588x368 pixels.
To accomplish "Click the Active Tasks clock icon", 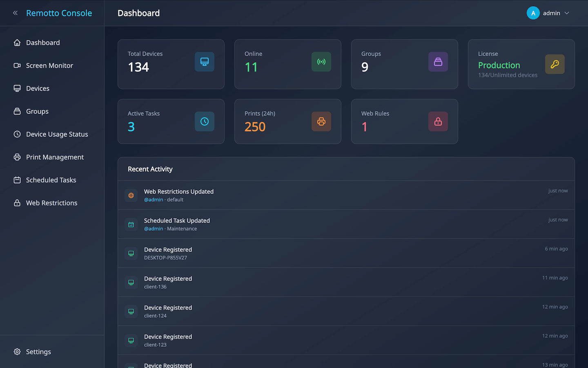I will pyautogui.click(x=205, y=121).
